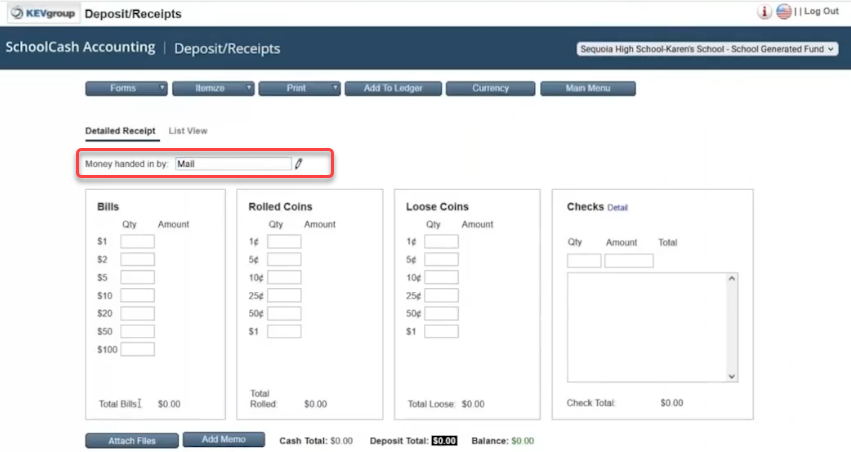
Task: Click the $10 Bills quantity field
Action: click(x=137, y=295)
